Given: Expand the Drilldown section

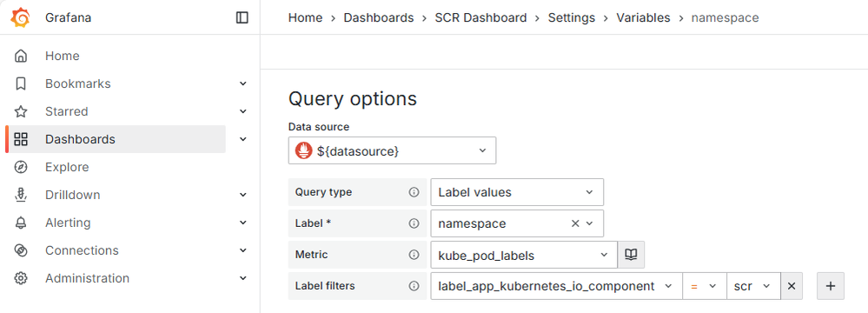Looking at the screenshot, I should tap(242, 195).
